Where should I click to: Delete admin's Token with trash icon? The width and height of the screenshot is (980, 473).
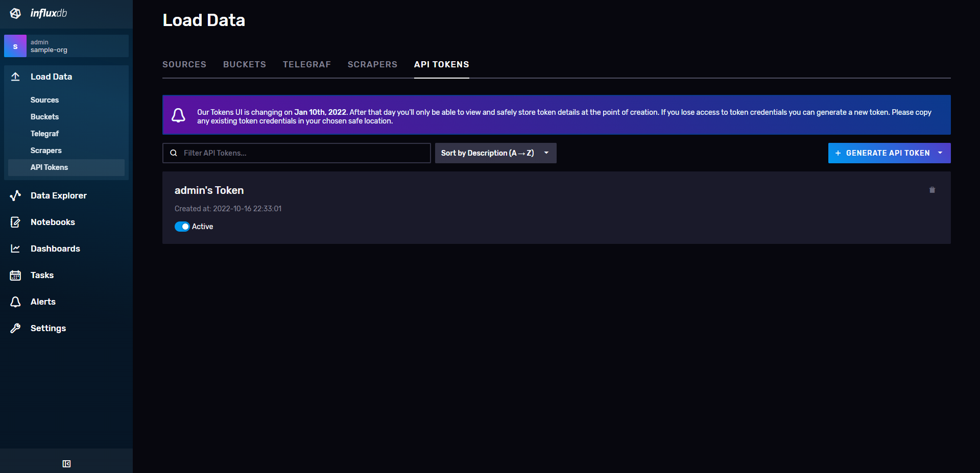point(932,190)
